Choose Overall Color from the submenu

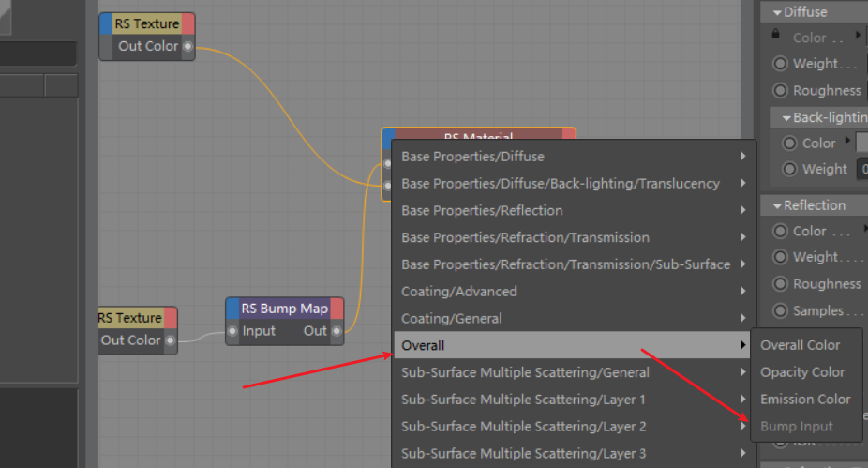806,345
